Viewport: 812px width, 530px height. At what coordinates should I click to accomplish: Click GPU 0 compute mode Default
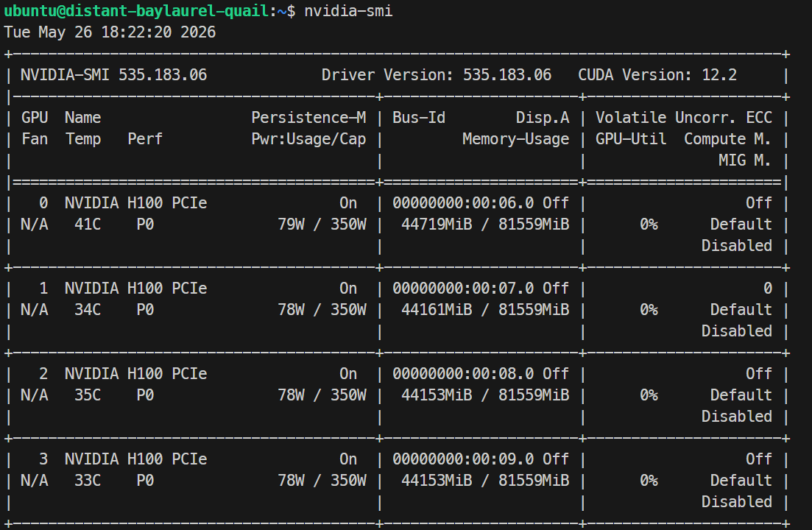[741, 224]
